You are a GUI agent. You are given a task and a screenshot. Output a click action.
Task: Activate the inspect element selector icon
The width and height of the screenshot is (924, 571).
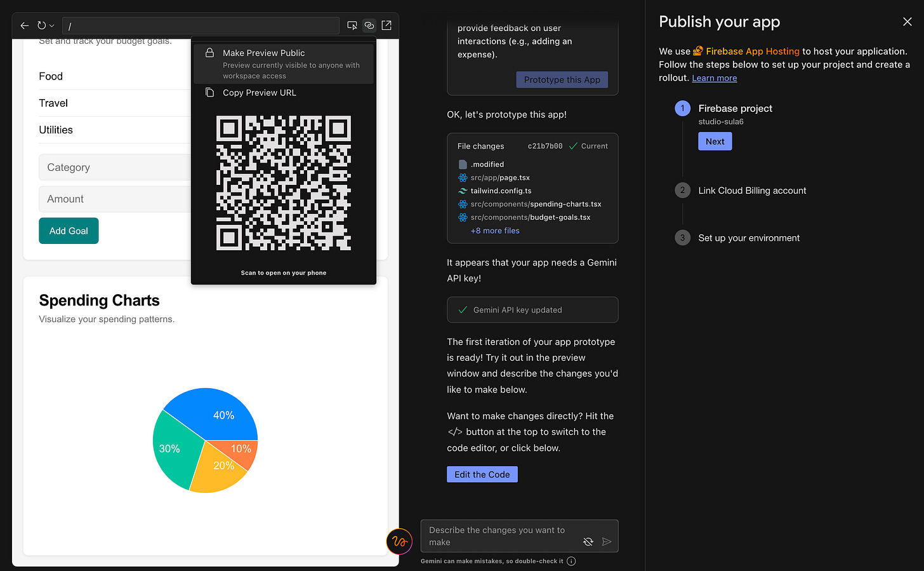point(352,25)
